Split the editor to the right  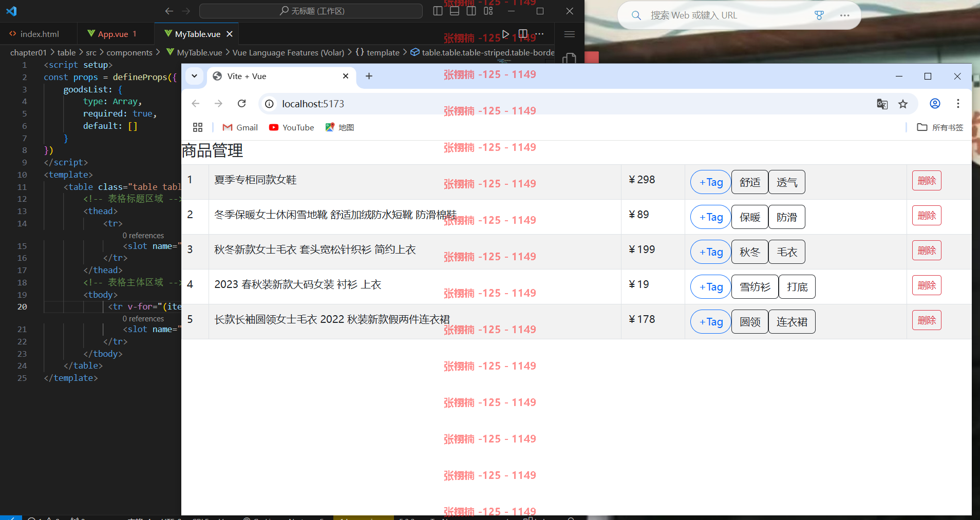[x=523, y=34]
